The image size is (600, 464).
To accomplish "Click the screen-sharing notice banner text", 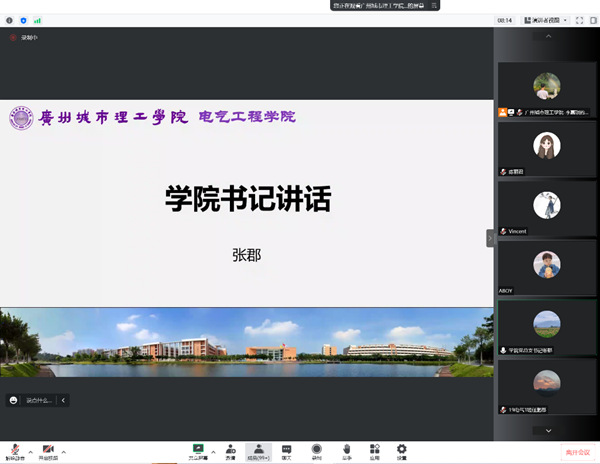I will (378, 5).
